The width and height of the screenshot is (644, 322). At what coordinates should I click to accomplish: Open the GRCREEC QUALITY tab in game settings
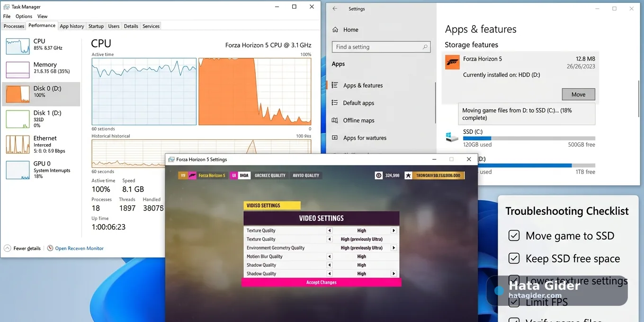click(270, 175)
